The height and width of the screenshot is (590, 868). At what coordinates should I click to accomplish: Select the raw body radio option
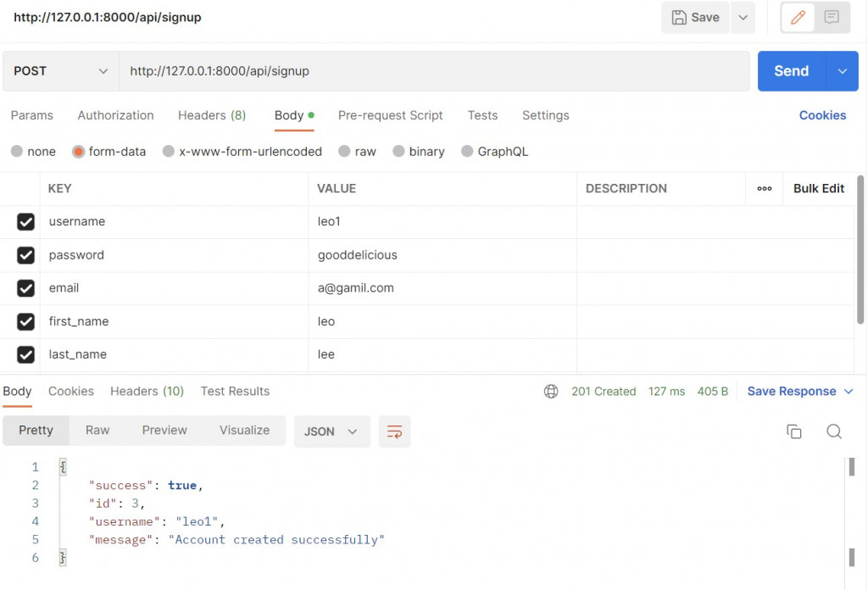click(x=344, y=151)
